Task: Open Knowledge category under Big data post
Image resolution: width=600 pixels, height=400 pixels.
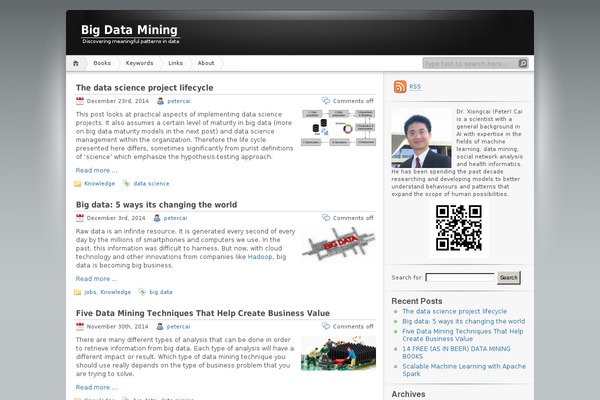Action: point(116,292)
